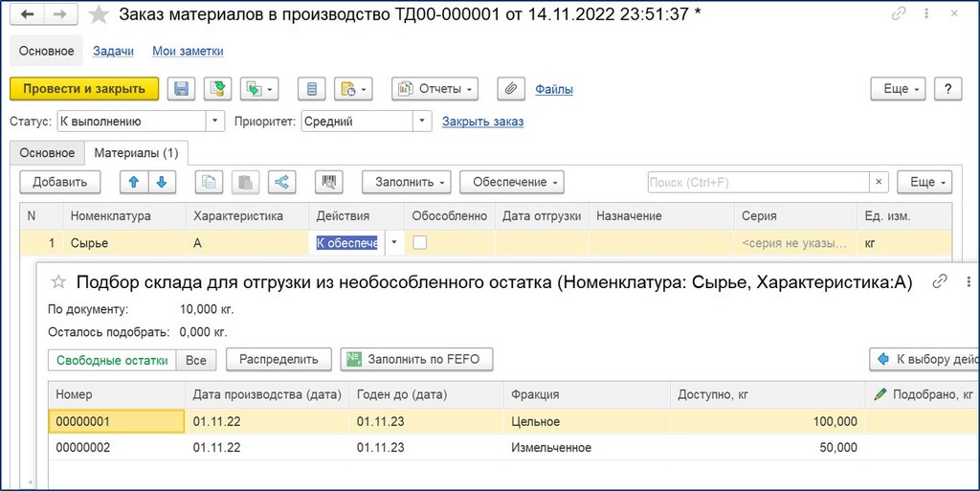
Task: Open the create-based-on dropdown icon
Action: tap(260, 89)
